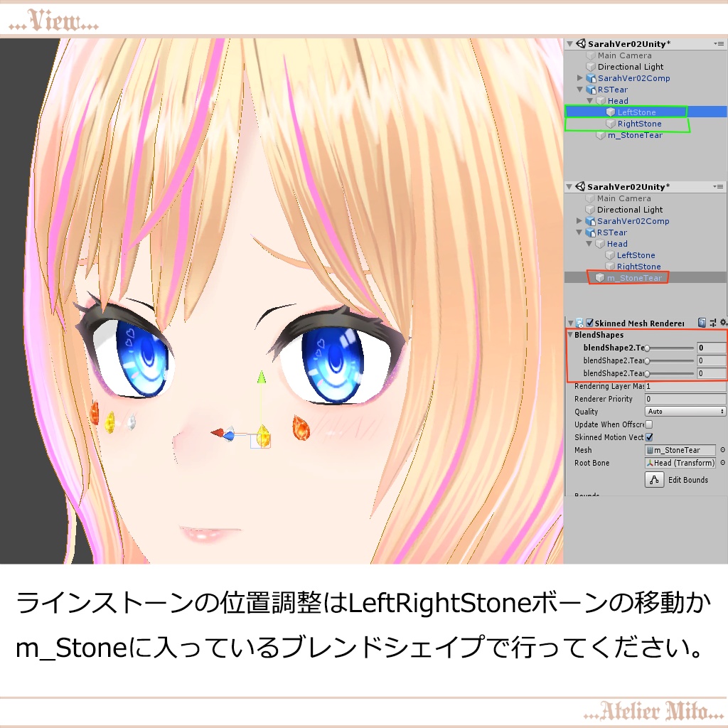The width and height of the screenshot is (728, 728).
Task: Toggle the Skinned Mesh Renderer enabled checkbox
Action: (x=589, y=323)
